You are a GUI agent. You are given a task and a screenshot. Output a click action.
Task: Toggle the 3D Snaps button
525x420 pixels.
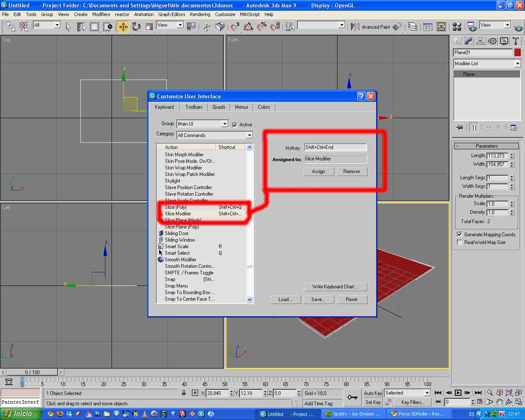pyautogui.click(x=235, y=27)
